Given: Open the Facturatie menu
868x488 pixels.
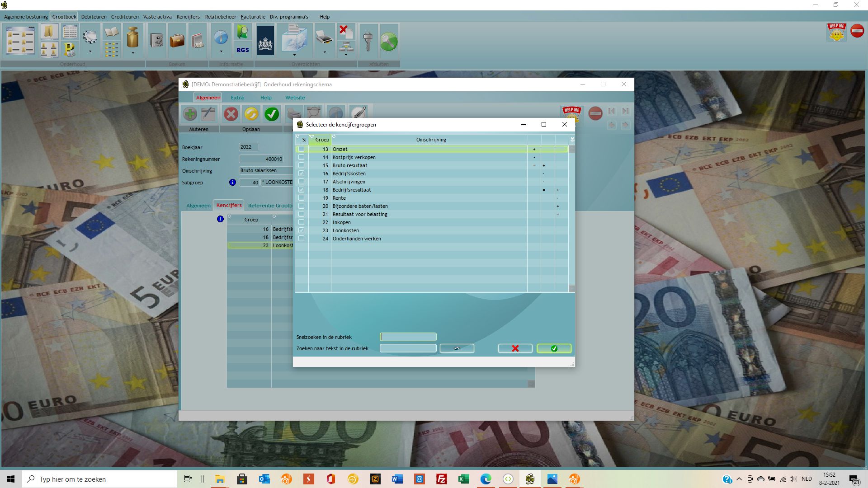Looking at the screenshot, I should [253, 17].
